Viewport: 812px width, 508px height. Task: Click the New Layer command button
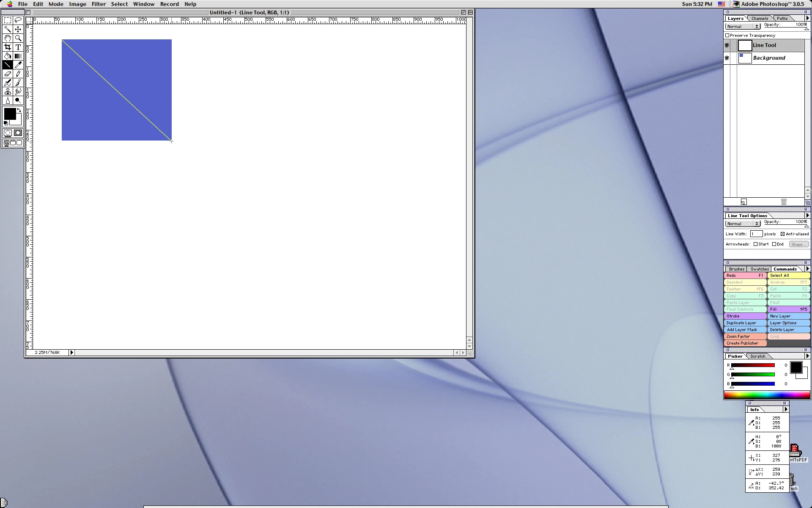pyautogui.click(x=788, y=316)
